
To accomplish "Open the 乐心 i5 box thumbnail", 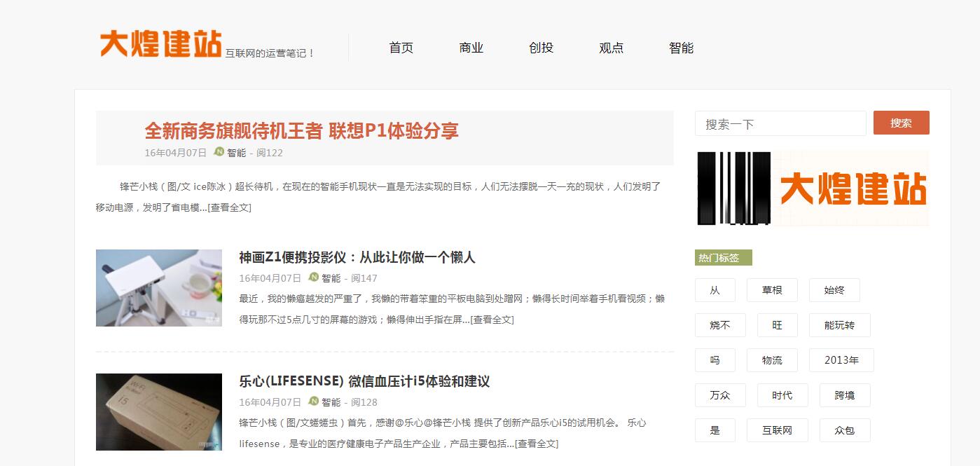I will [x=159, y=412].
